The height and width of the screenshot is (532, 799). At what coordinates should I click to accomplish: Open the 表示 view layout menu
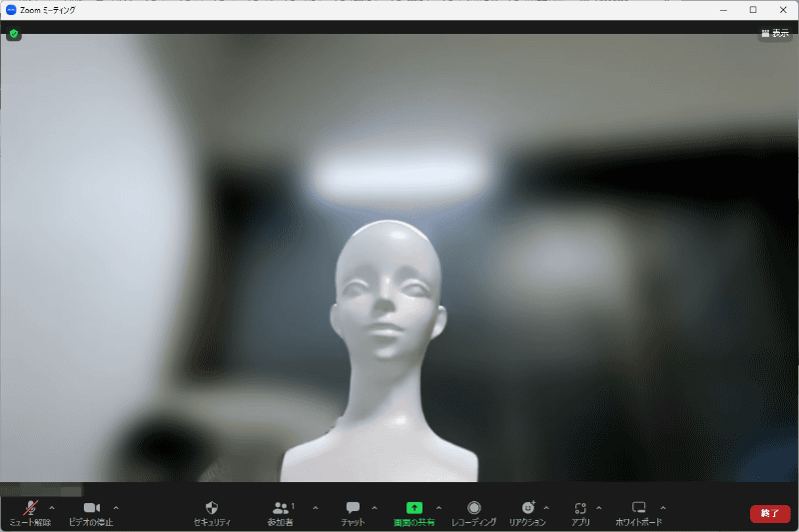pyautogui.click(x=775, y=34)
